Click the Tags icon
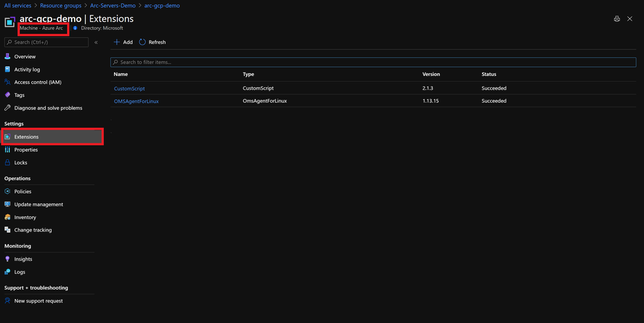 pos(7,95)
